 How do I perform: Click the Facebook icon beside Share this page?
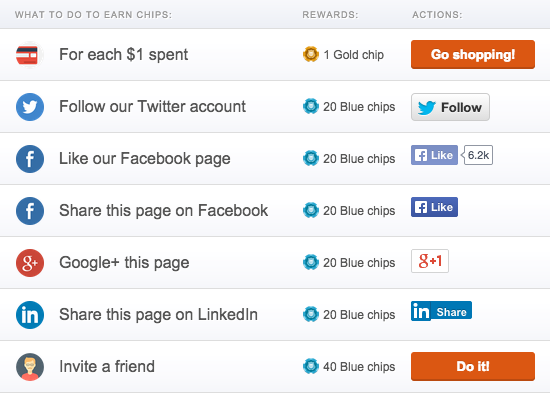pyautogui.click(x=30, y=211)
